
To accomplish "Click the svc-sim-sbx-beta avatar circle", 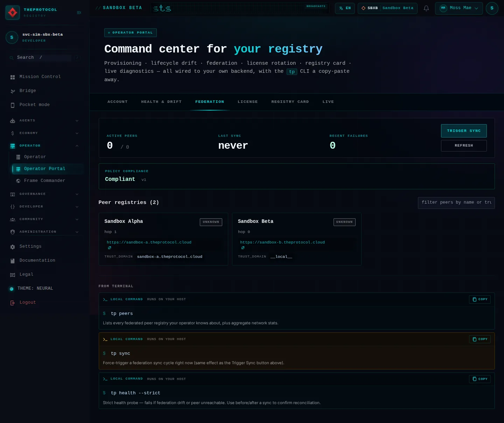I will pos(12,37).
